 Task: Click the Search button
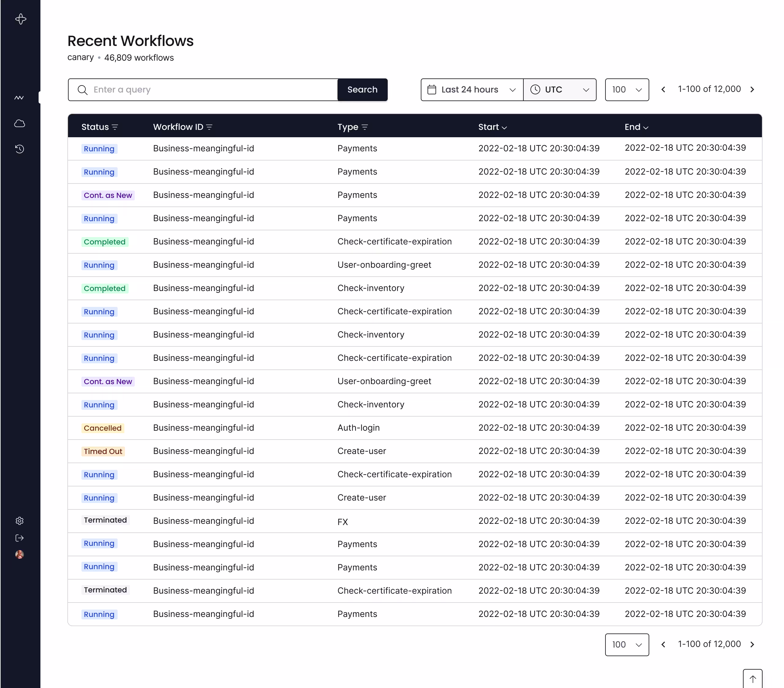tap(362, 90)
